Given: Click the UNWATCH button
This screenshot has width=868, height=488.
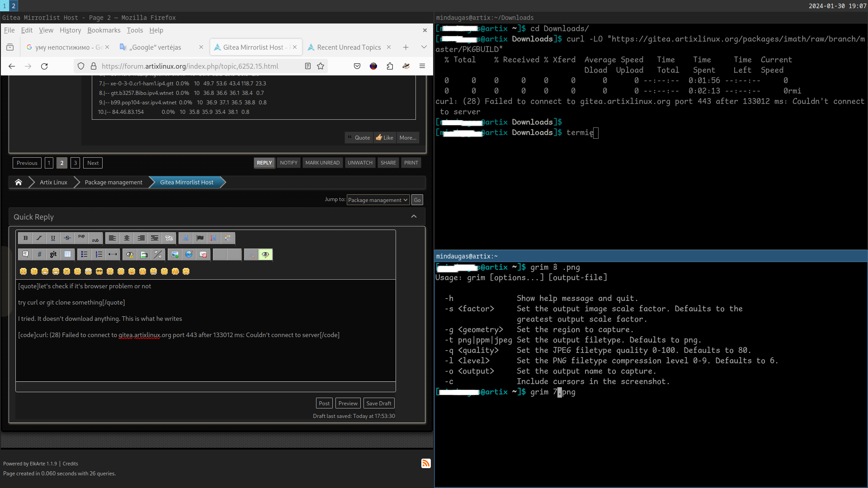Looking at the screenshot, I should [360, 163].
